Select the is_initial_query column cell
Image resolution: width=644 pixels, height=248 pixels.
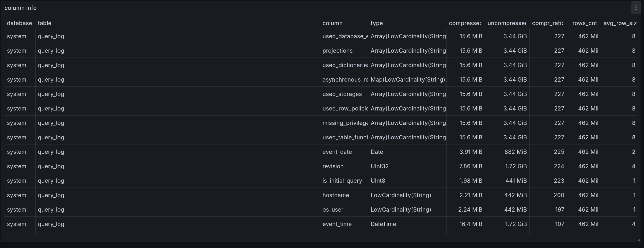click(342, 181)
